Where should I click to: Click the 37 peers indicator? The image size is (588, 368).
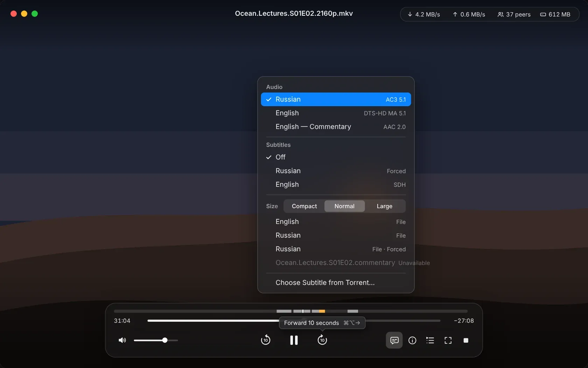point(514,14)
